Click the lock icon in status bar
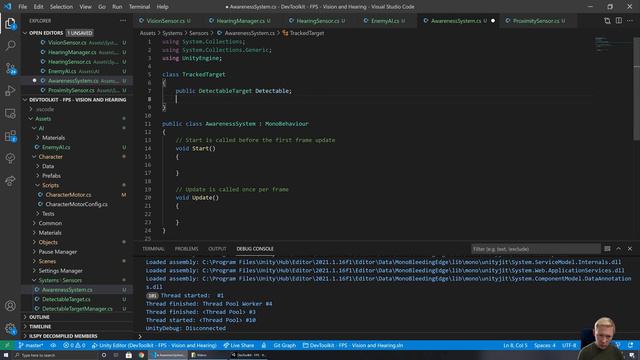 [x=264, y=345]
